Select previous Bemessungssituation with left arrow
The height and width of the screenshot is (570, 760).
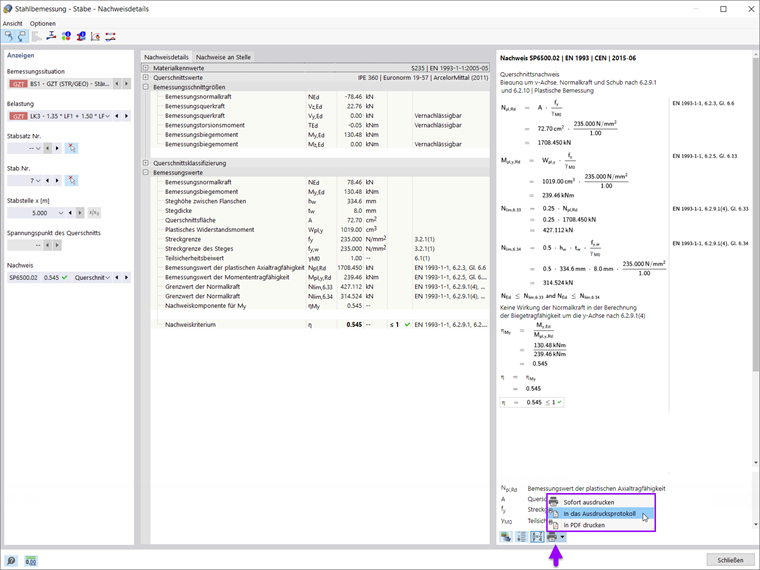[x=117, y=84]
